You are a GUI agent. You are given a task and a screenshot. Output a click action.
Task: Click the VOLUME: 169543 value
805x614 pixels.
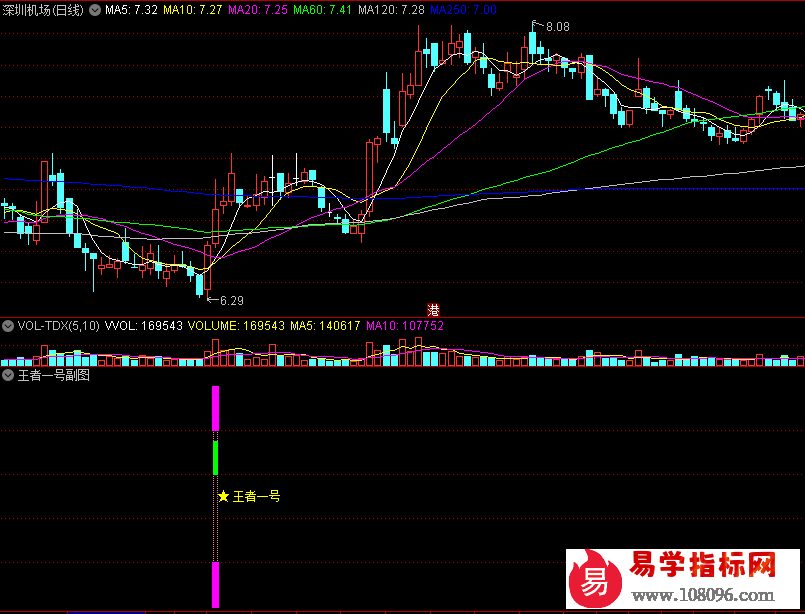coord(236,326)
